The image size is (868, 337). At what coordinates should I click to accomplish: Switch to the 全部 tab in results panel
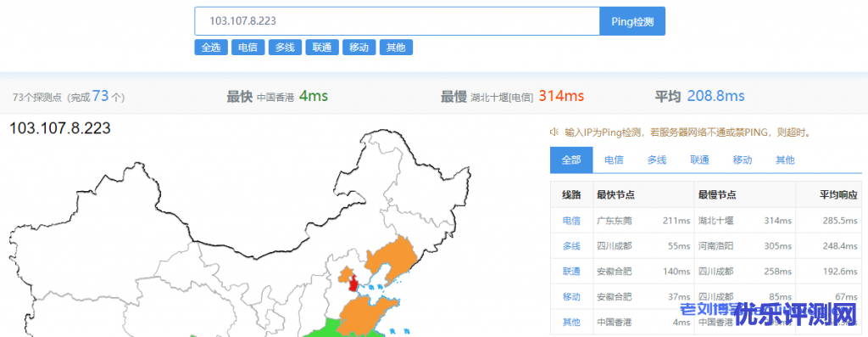(x=571, y=160)
